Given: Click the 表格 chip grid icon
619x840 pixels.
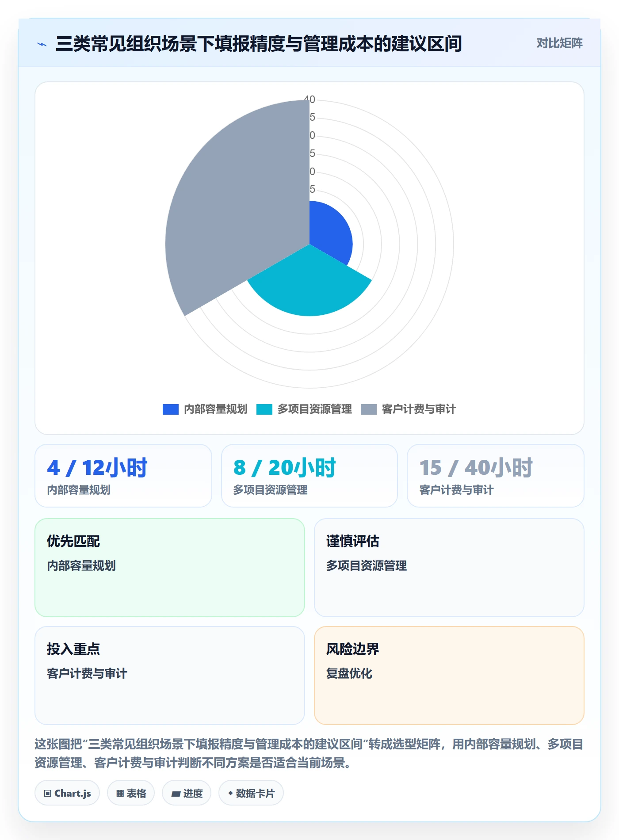Looking at the screenshot, I should pyautogui.click(x=120, y=794).
